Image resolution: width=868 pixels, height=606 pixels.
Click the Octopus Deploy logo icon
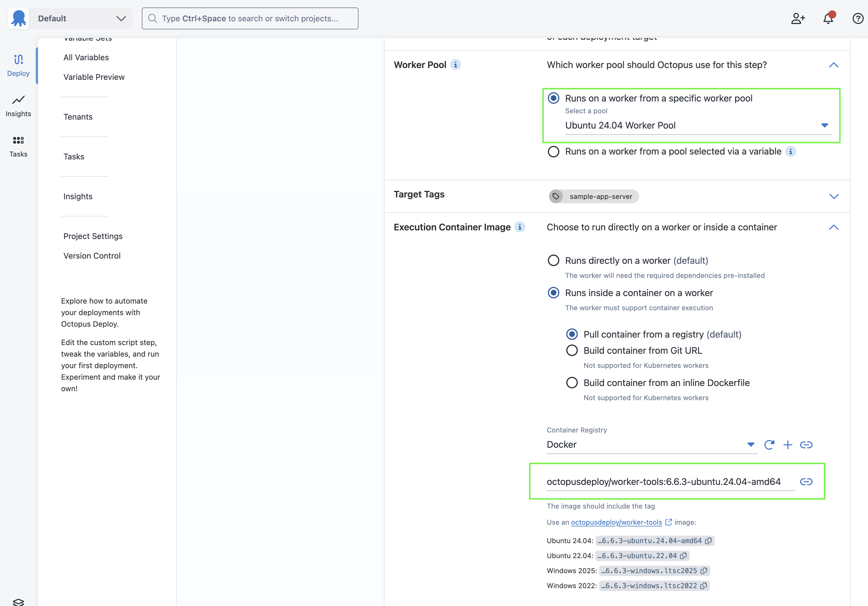[18, 18]
